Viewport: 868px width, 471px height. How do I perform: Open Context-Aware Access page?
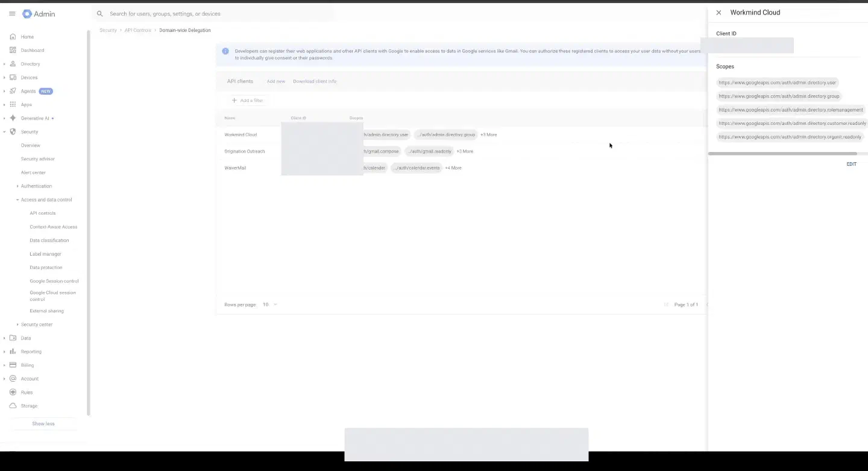(x=54, y=227)
